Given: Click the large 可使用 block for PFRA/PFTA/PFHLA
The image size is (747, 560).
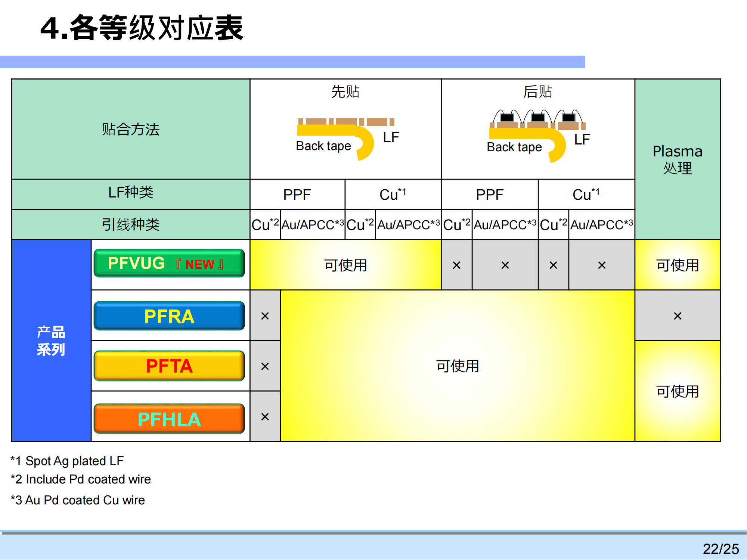Looking at the screenshot, I should (458, 366).
